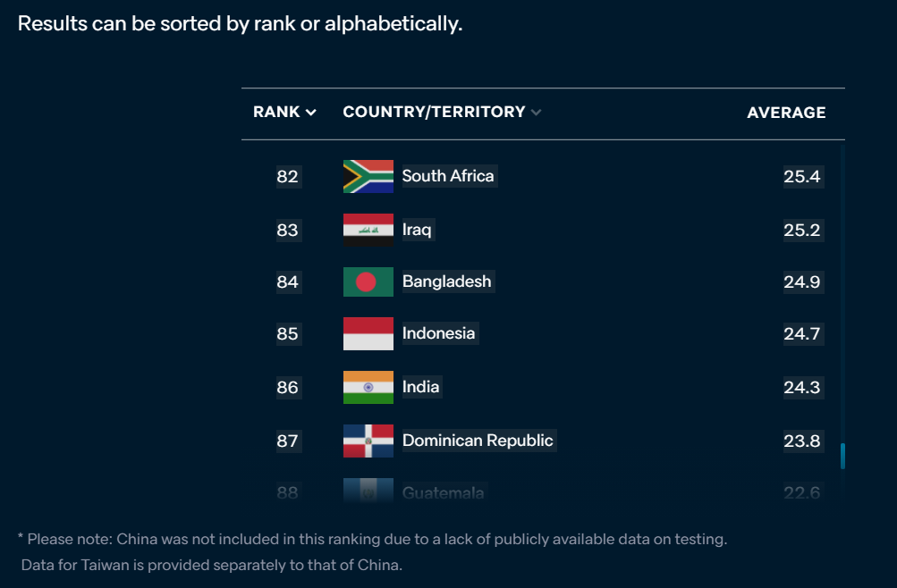Screen dimensions: 897x588
Task: Select the Dominican Republic country name
Action: [x=478, y=441]
